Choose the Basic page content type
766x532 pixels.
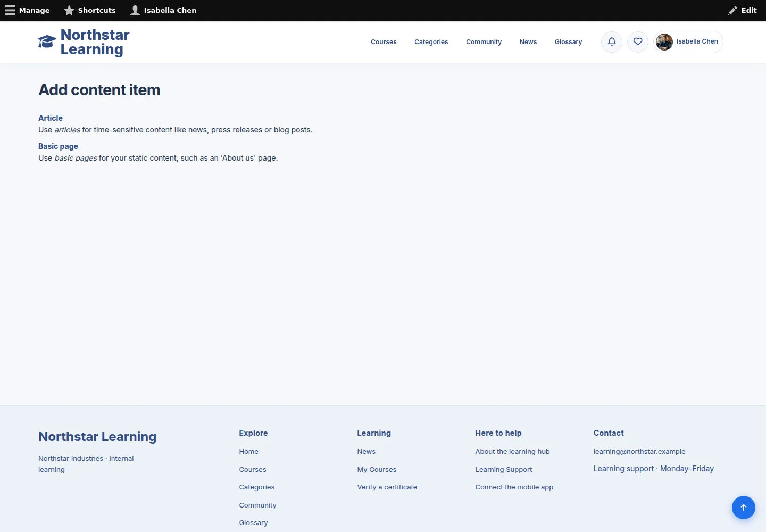[x=58, y=146]
